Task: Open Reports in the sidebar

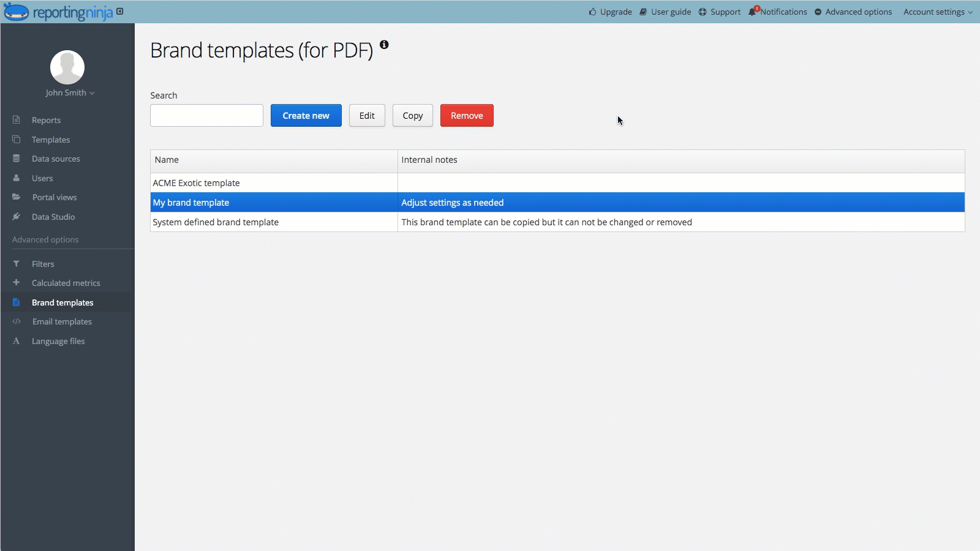Action: (46, 120)
